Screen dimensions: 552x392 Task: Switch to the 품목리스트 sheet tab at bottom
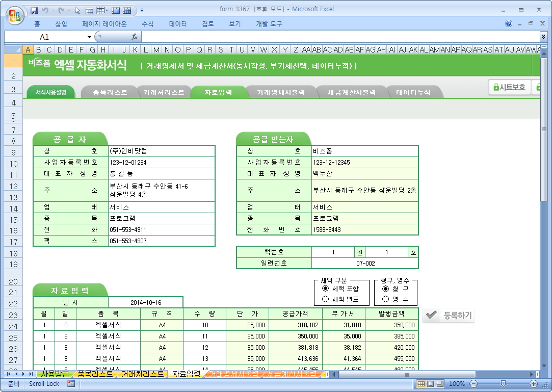(x=95, y=374)
